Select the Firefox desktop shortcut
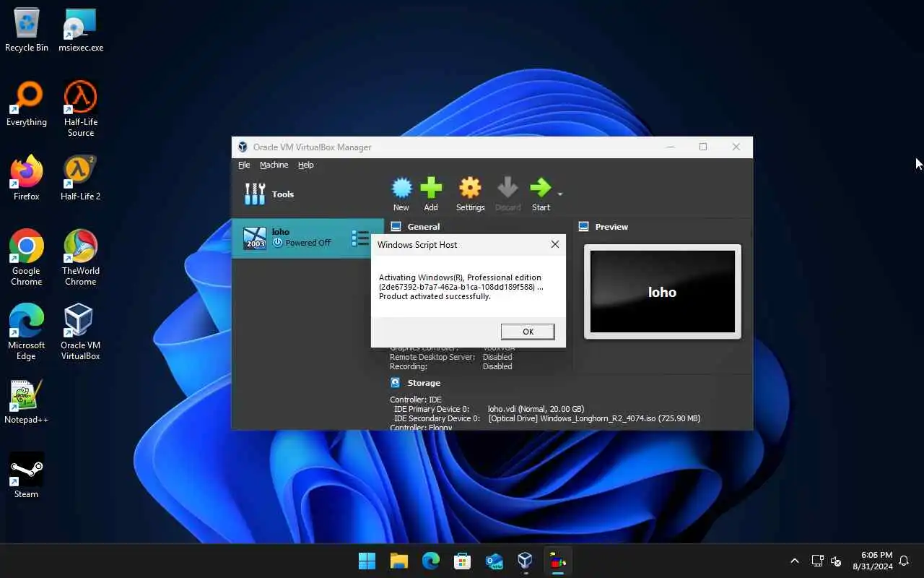 click(27, 178)
